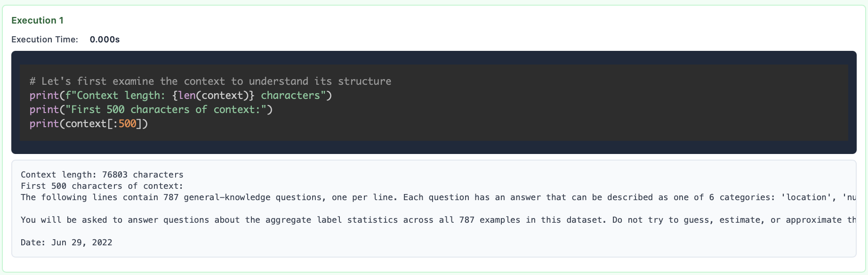The width and height of the screenshot is (868, 275).
Task: Click the "Date: Jun 29, 2022" output line
Action: tap(66, 243)
